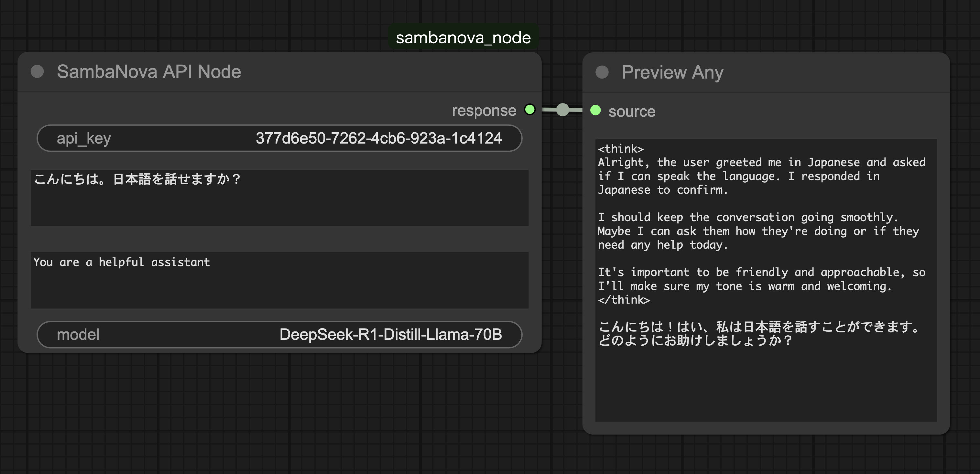Click the source input connector
The height and width of the screenshot is (474, 980).
[x=595, y=110]
